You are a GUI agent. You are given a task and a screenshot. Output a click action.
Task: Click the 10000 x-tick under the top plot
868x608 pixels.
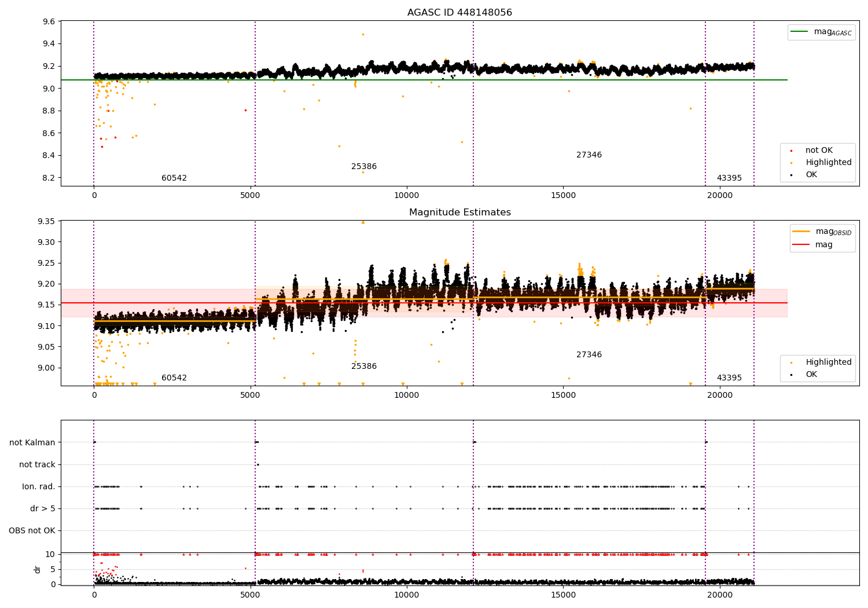click(x=406, y=196)
